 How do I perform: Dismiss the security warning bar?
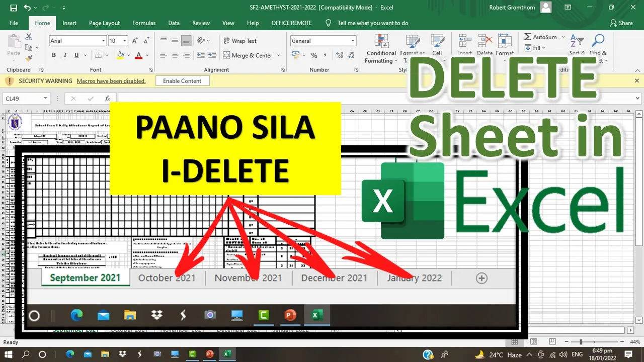[637, 80]
